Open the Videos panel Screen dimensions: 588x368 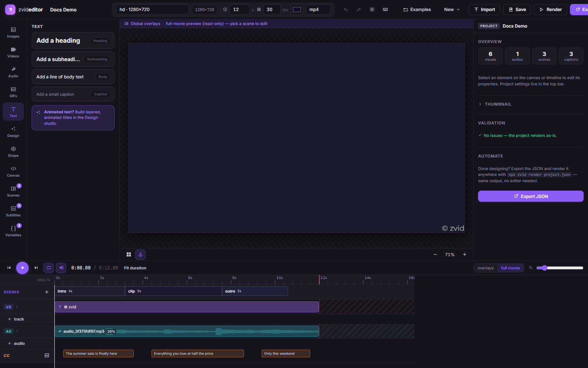point(13,52)
